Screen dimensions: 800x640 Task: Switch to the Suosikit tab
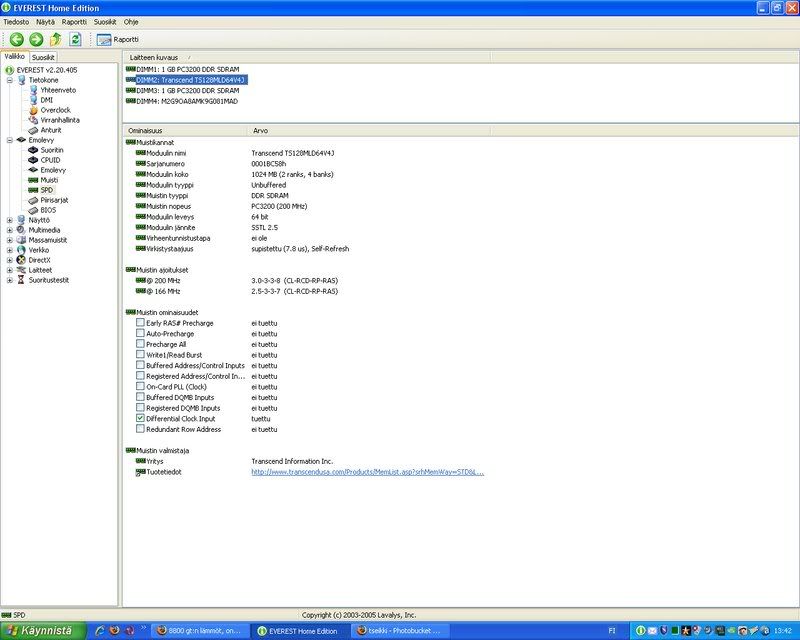[43, 57]
